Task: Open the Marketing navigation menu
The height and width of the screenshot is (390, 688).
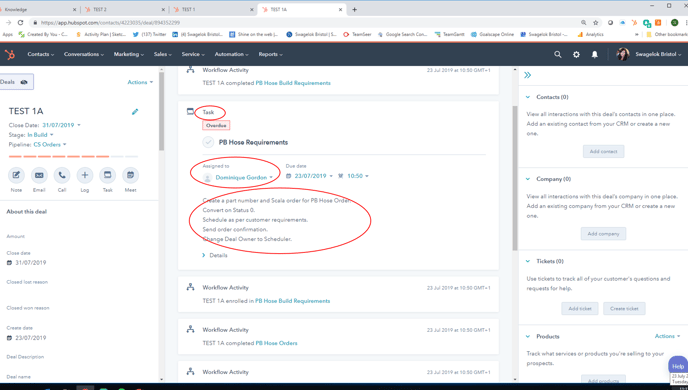Action: click(129, 54)
